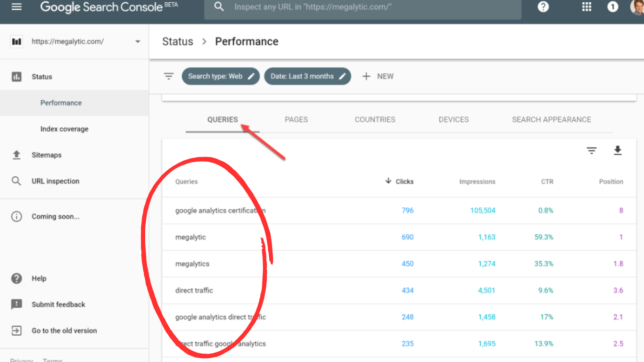Click the 59.3% CTR value
The width and height of the screenshot is (644, 362).
(544, 237)
